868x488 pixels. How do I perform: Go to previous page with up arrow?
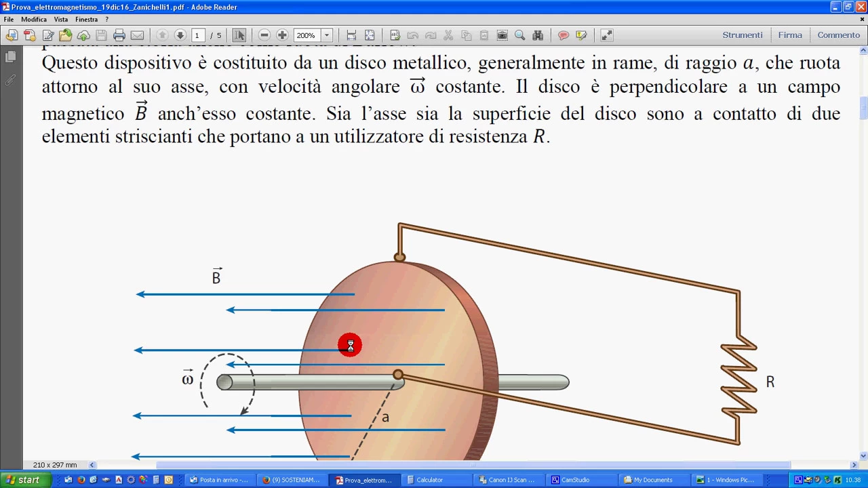tap(162, 35)
